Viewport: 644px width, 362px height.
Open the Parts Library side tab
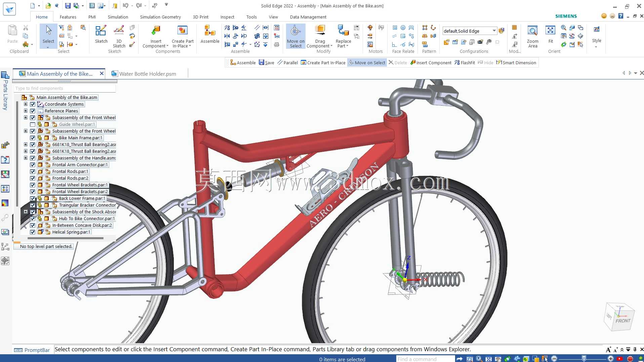[x=5, y=91]
